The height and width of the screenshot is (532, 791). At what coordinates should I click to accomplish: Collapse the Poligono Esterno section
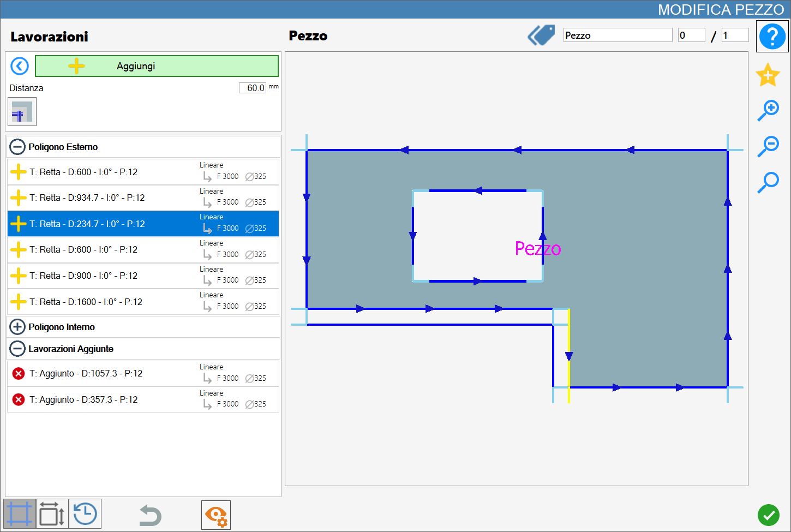click(17, 147)
